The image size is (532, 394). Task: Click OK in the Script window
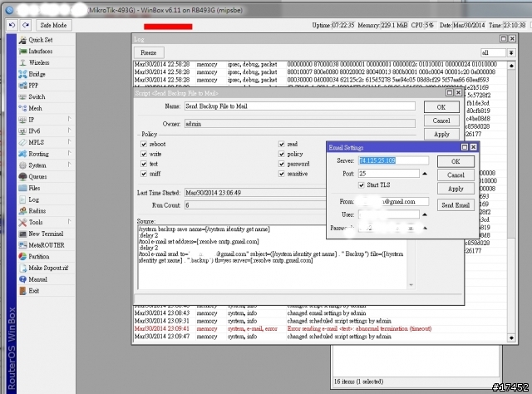441,107
